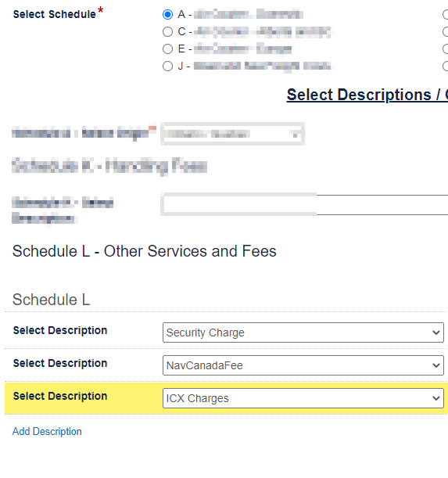Pick schedule E radio option

167,49
